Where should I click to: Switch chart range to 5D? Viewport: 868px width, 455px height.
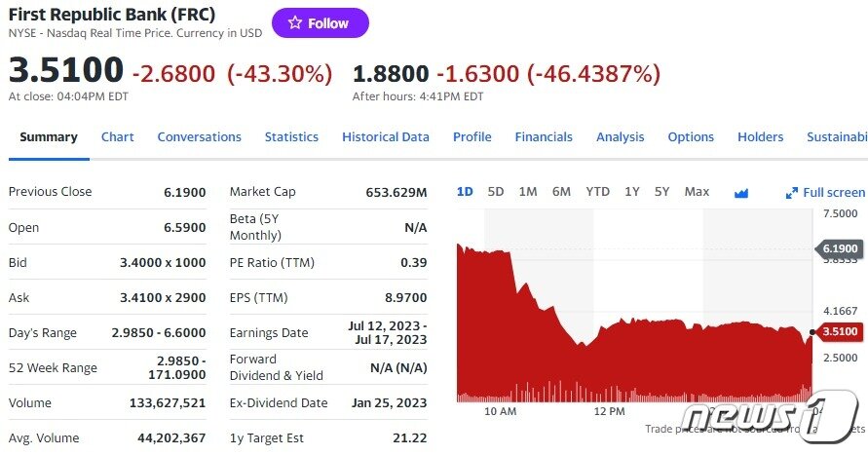point(496,192)
